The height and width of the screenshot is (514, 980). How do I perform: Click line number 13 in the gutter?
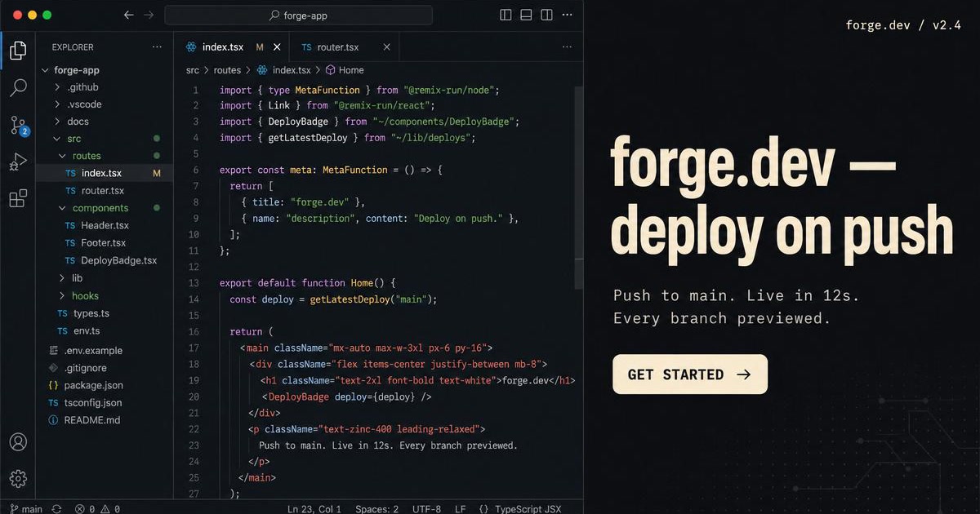(194, 283)
